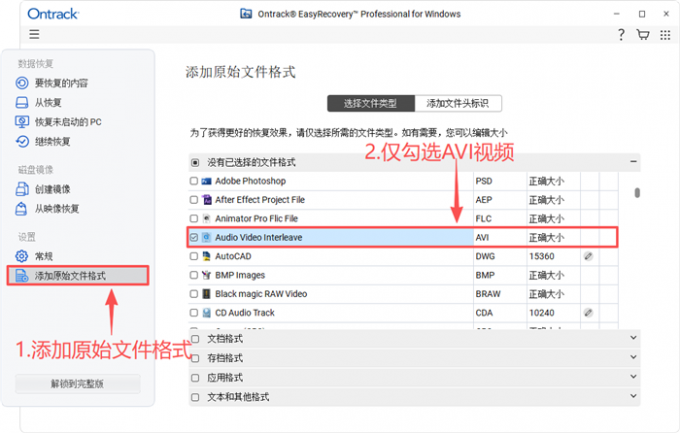The width and height of the screenshot is (680, 433).
Task: Check the 文本和其他格式 group checkbox
Action: coord(195,397)
